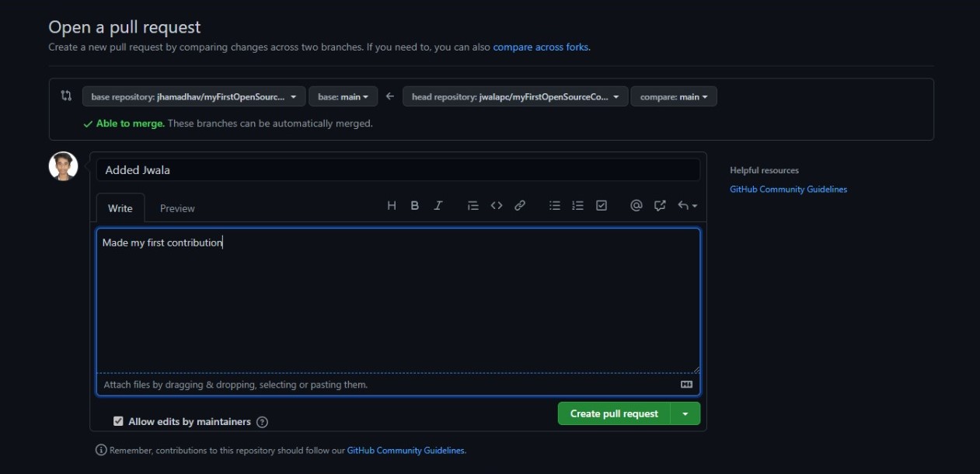Click the user avatar picture
980x474 pixels.
click(64, 166)
